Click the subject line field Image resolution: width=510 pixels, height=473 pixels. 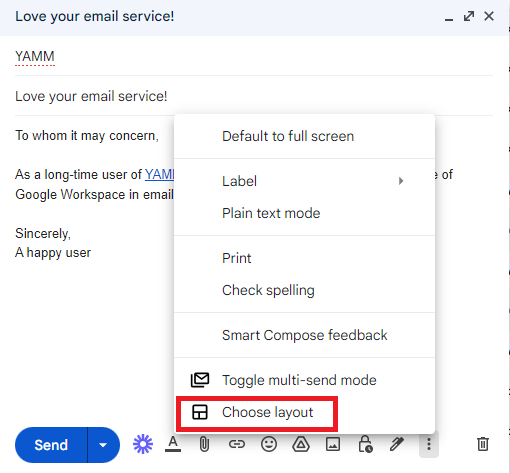pyautogui.click(x=253, y=96)
